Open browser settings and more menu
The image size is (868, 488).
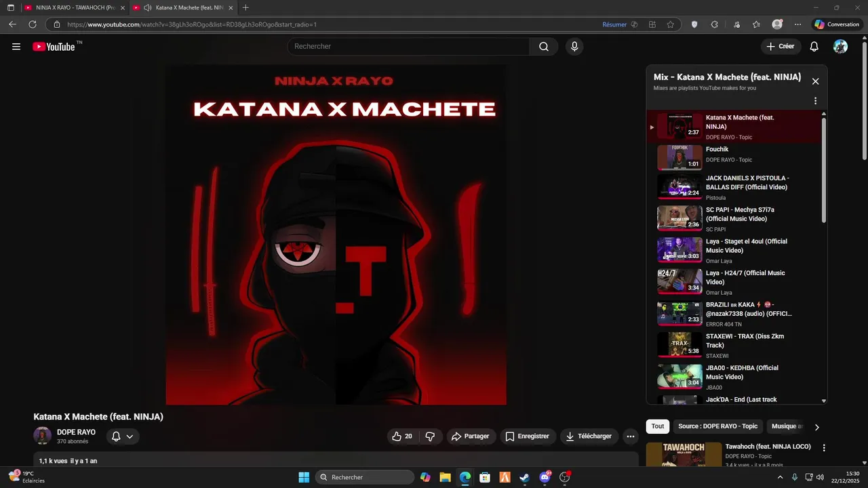coord(797,24)
